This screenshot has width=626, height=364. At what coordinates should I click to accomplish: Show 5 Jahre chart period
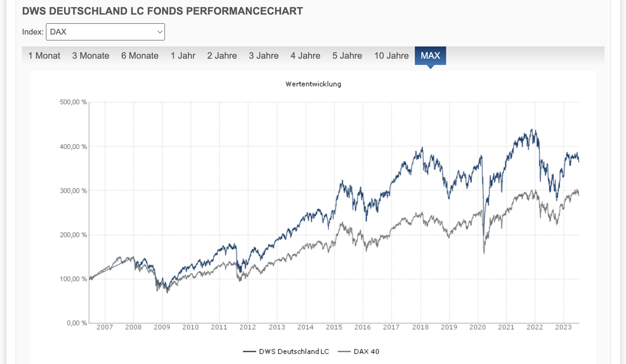347,56
